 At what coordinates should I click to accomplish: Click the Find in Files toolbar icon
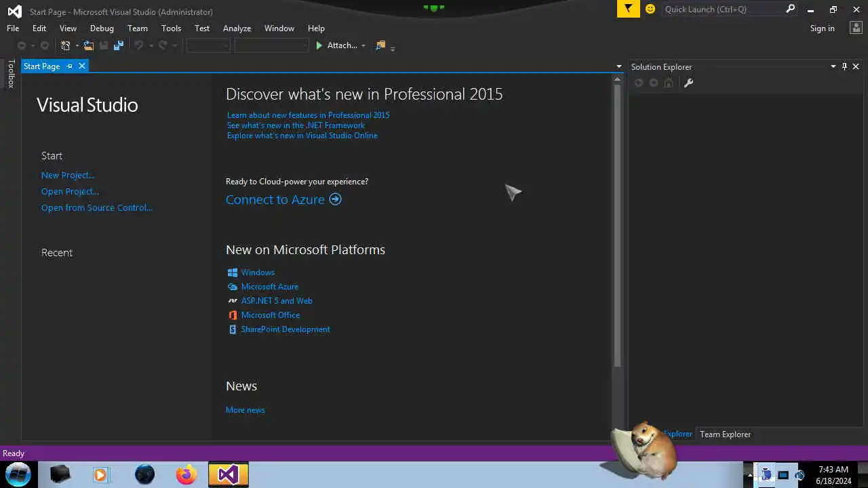tap(380, 45)
